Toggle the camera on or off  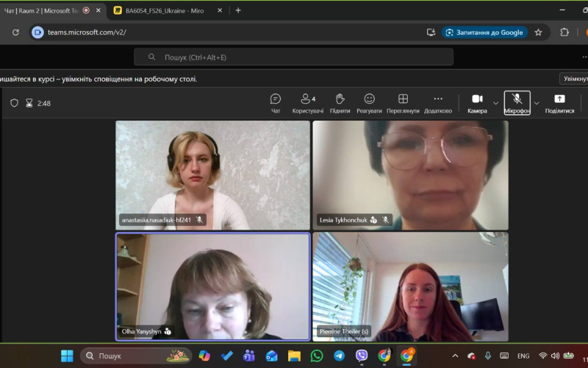tap(477, 102)
